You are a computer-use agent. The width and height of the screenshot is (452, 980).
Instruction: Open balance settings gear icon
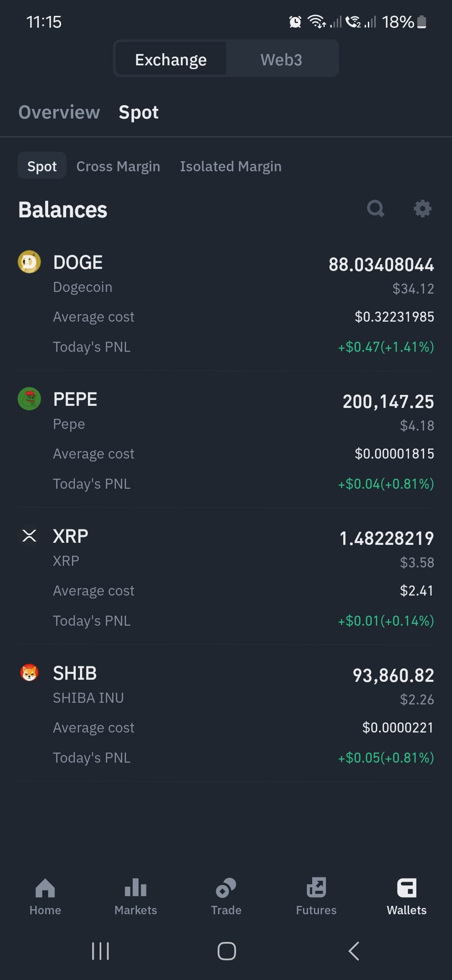click(x=422, y=208)
